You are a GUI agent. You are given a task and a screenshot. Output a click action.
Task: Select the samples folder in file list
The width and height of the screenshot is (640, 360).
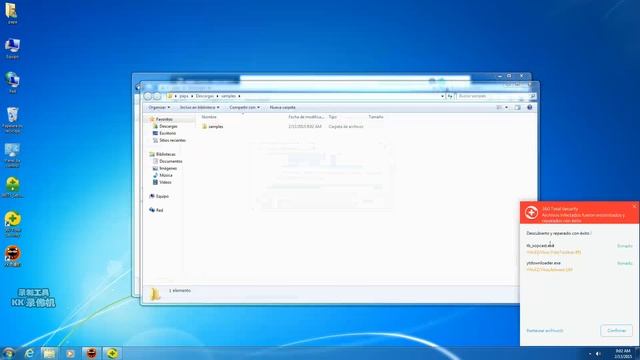tap(212, 127)
